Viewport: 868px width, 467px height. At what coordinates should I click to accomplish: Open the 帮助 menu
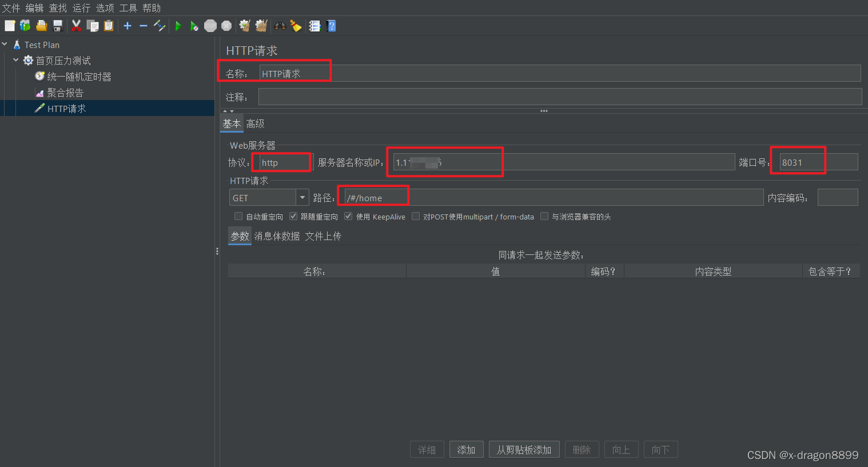pos(152,8)
